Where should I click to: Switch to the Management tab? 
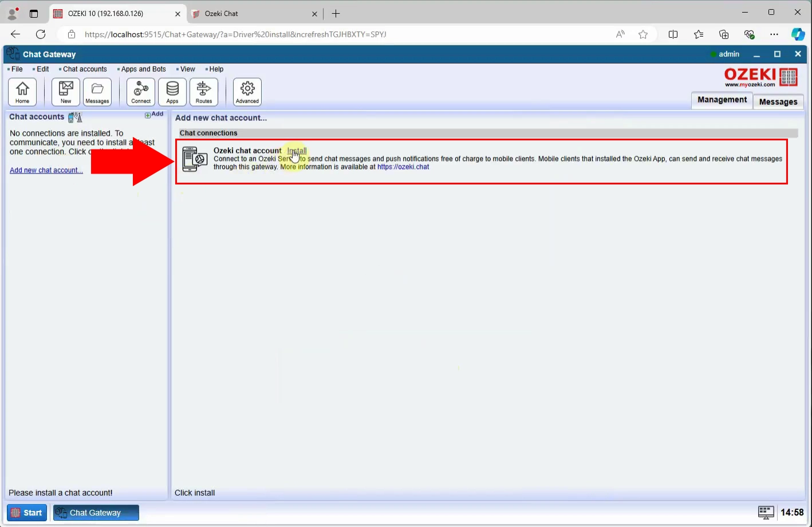click(722, 100)
